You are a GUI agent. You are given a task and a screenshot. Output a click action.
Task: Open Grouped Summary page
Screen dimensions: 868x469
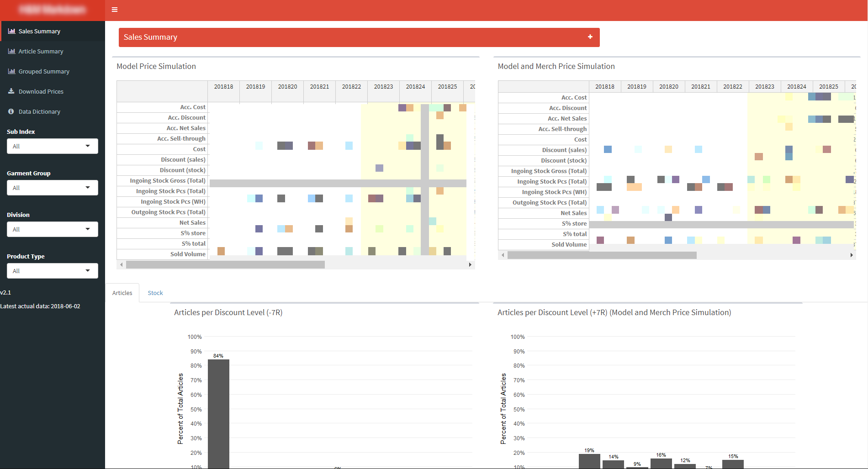[53, 71]
